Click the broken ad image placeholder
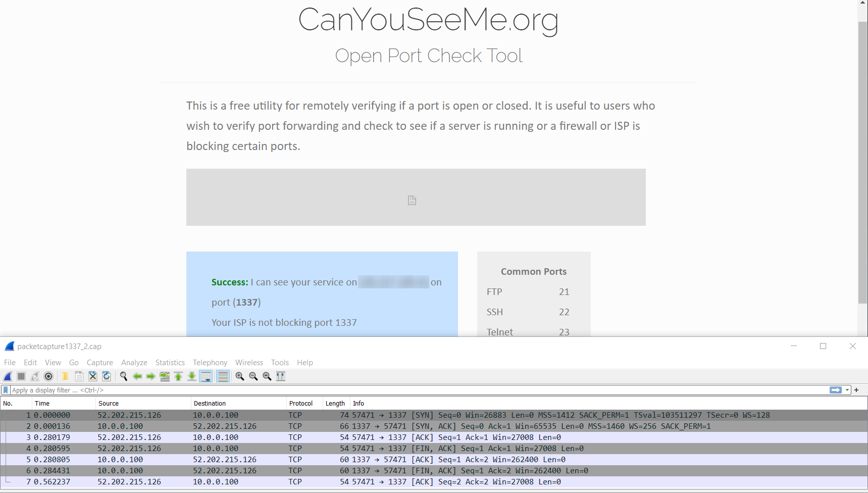 point(416,198)
